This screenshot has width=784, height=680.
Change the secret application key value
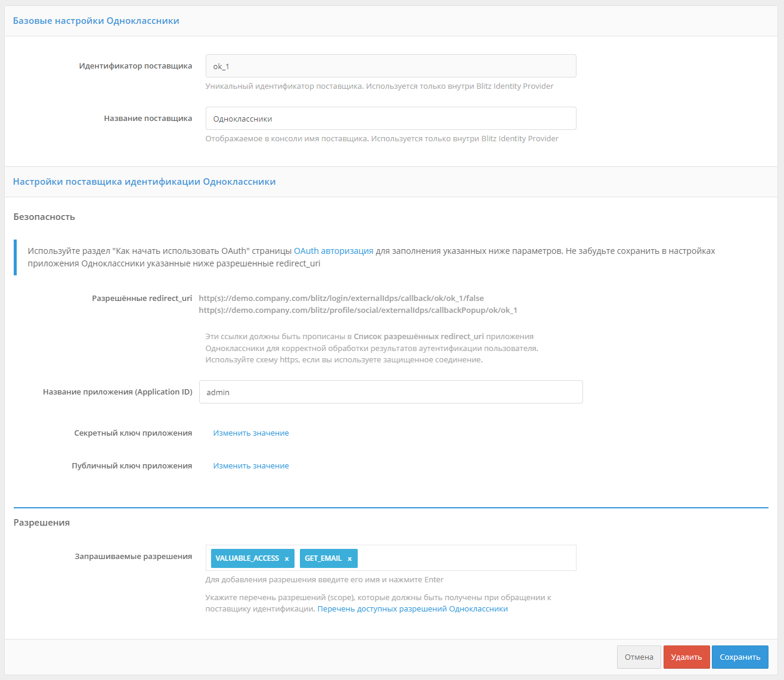pos(251,433)
